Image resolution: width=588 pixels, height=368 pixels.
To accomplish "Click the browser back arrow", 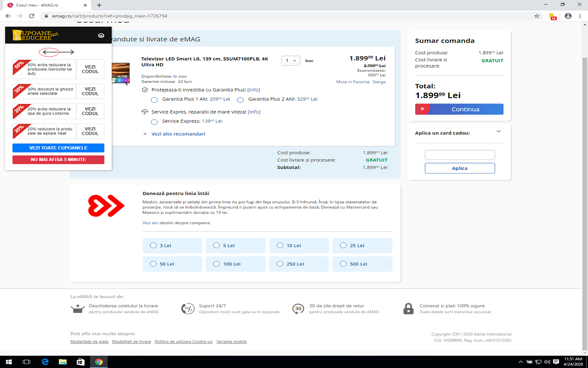I will tap(8, 16).
